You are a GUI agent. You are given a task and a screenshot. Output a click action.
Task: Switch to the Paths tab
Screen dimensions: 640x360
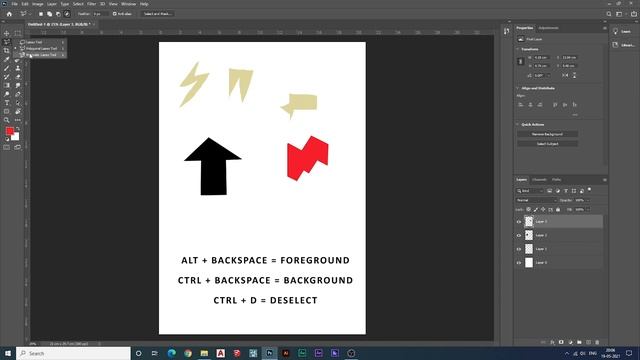(556, 180)
